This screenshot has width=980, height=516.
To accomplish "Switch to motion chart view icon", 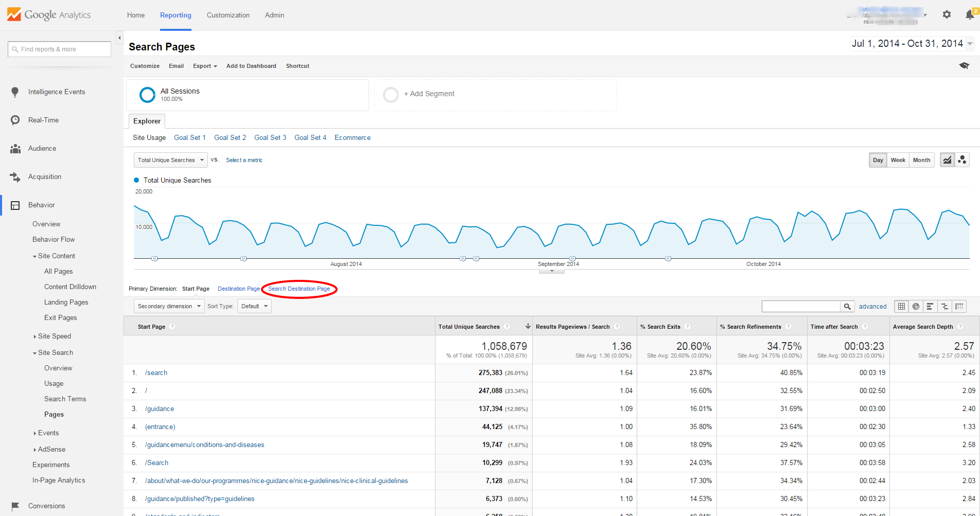I will pyautogui.click(x=962, y=160).
